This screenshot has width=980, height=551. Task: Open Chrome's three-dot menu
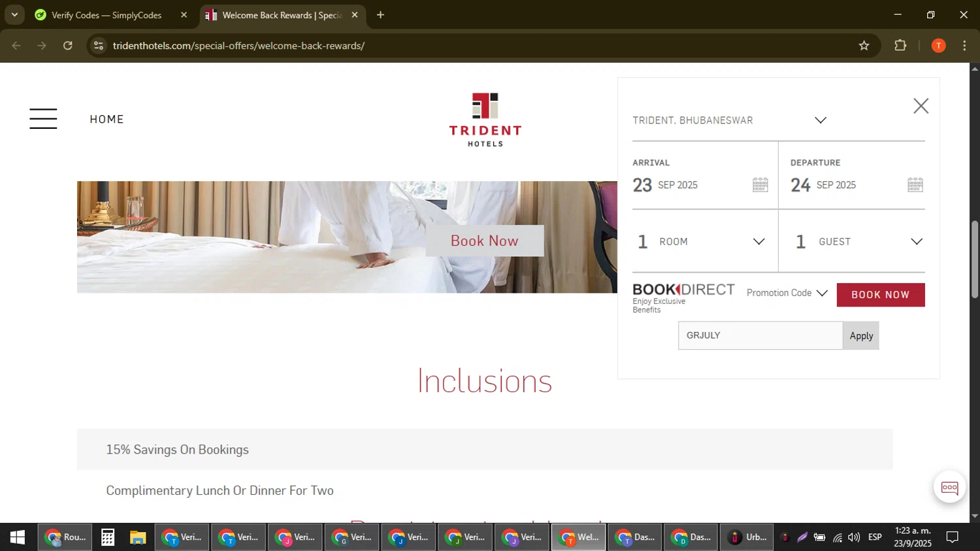point(964,46)
